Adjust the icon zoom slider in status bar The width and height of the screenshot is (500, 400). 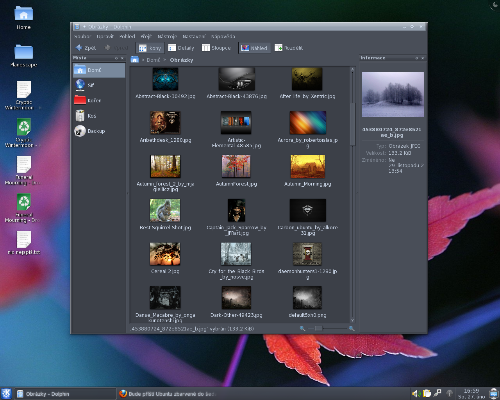tap(327, 328)
